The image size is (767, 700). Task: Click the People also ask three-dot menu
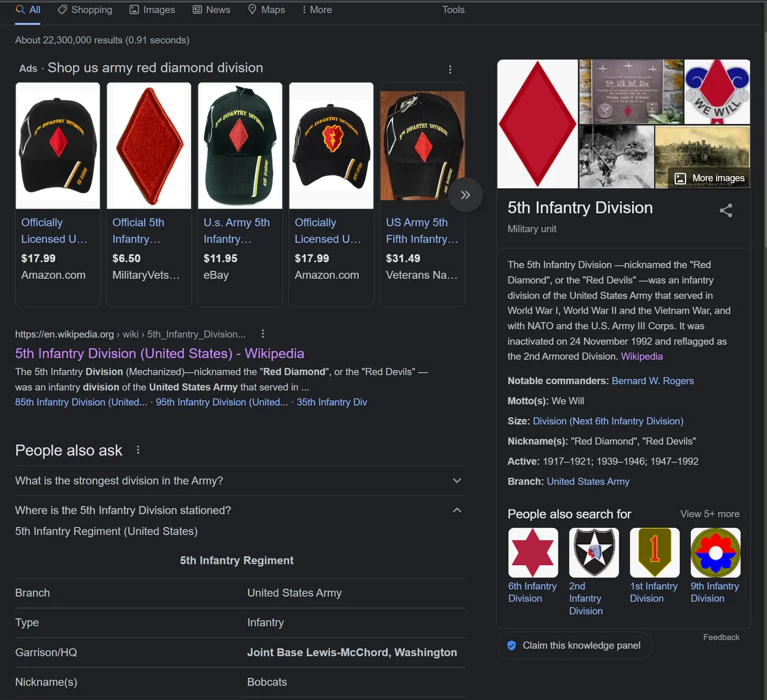coord(138,449)
